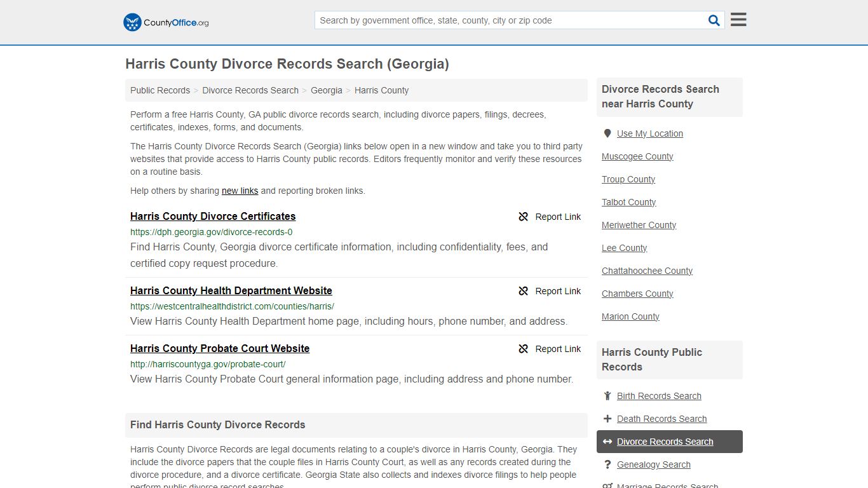868x488 pixels.
Task: Click Divorce Records Search near Harris County heading
Action: point(660,97)
